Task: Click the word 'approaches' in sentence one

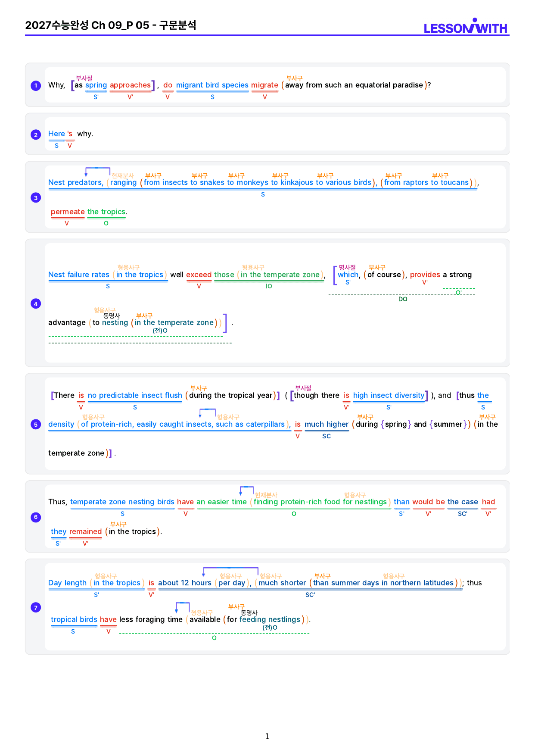Action: click(x=130, y=85)
